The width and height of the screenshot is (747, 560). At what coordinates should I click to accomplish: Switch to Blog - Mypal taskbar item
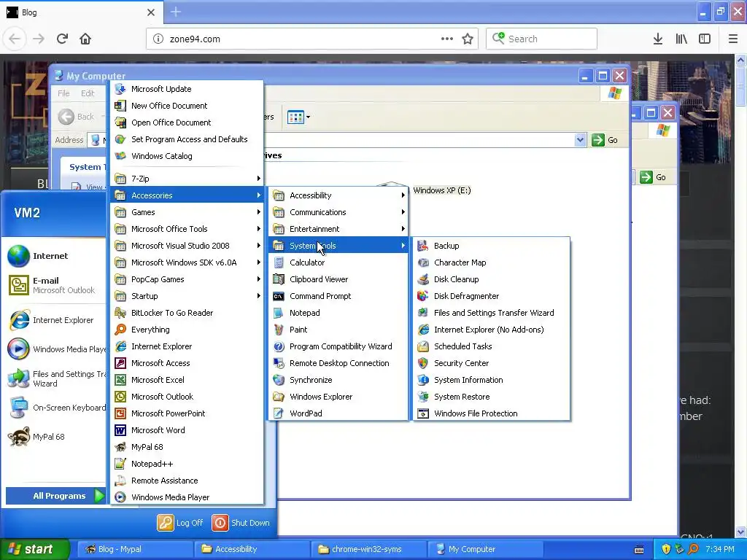[135, 549]
